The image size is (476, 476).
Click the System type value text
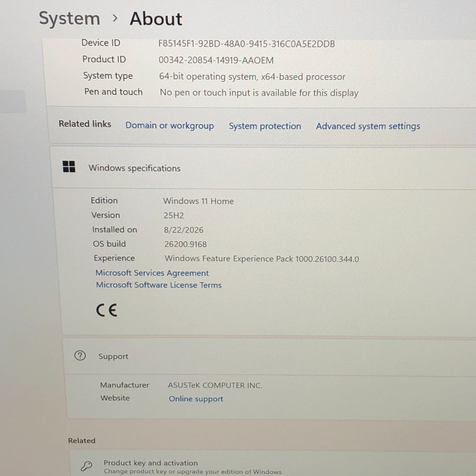tap(252, 77)
